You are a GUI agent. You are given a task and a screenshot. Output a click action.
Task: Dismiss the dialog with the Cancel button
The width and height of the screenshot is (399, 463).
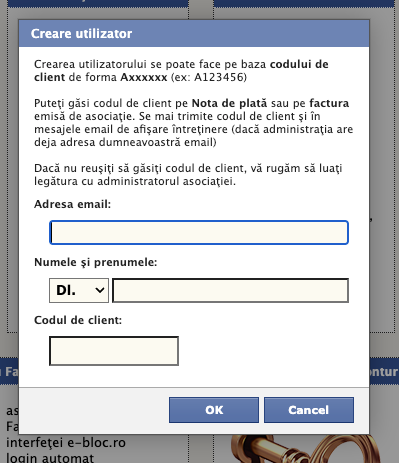click(x=309, y=410)
